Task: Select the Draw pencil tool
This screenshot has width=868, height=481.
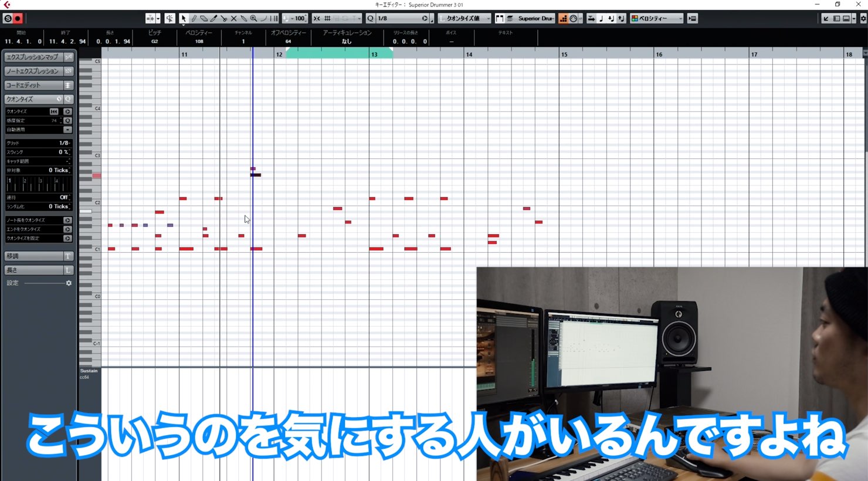Action: (x=194, y=19)
